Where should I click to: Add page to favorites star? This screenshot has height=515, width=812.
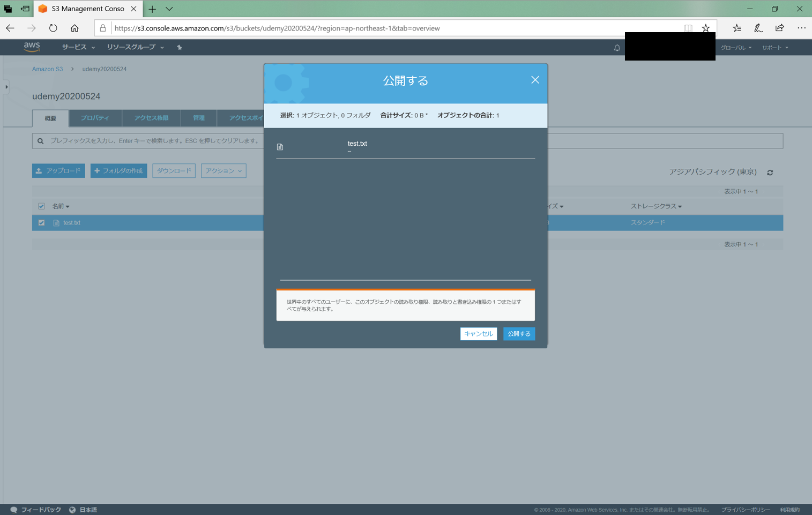coord(706,28)
